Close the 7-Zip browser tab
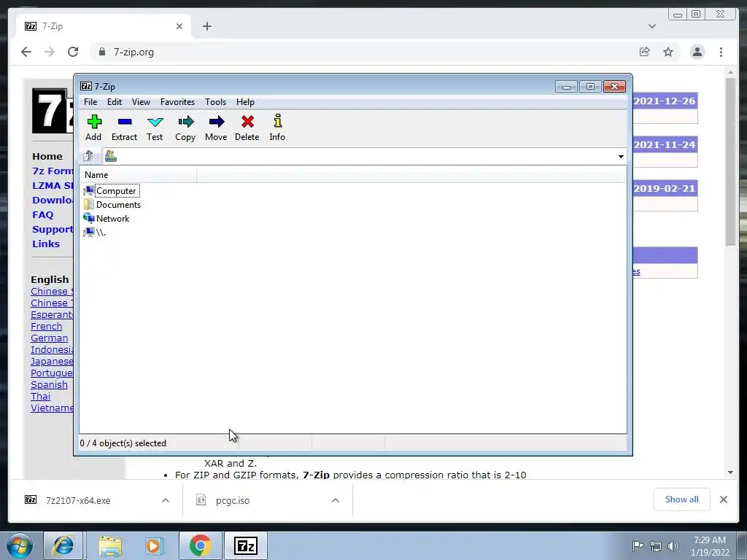Image resolution: width=747 pixels, height=560 pixels. [179, 26]
